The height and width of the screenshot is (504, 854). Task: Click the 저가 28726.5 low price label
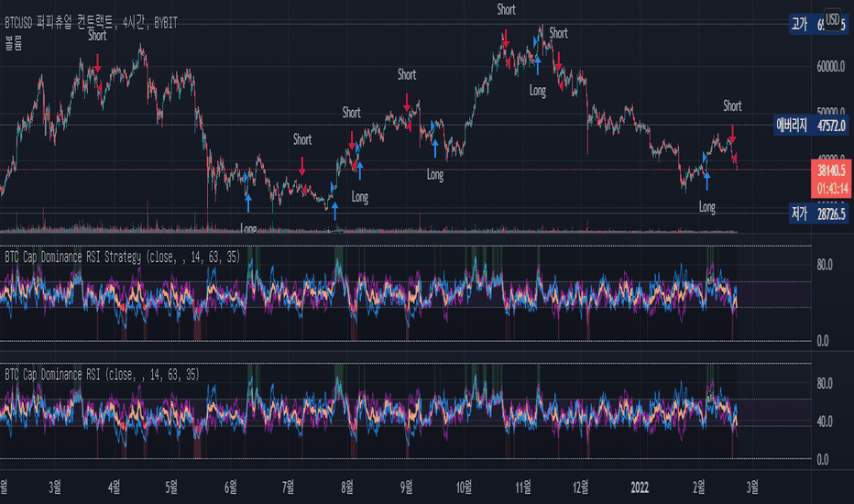[x=818, y=213]
